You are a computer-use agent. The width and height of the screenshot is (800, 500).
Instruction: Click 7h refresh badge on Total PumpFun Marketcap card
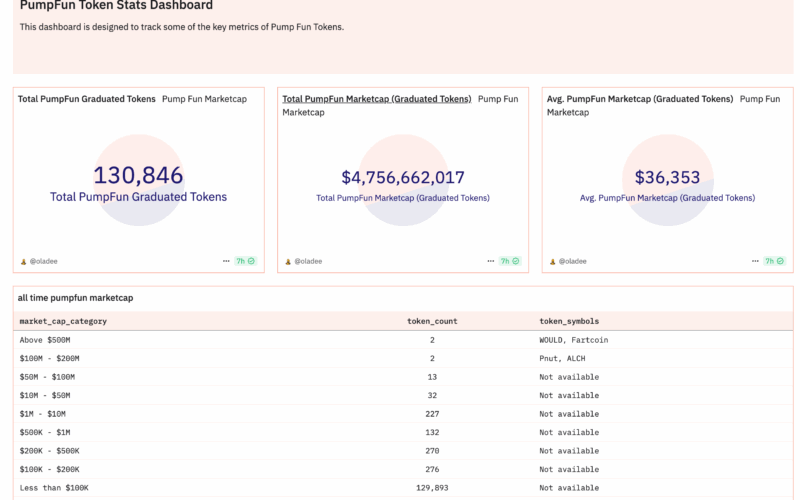coord(510,261)
